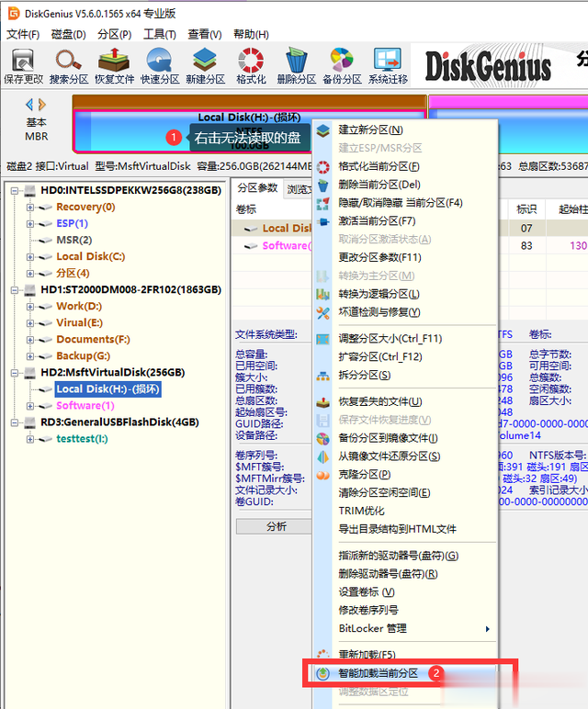The height and width of the screenshot is (709, 588).
Task: Click the 克隆分区 icon
Action: click(x=323, y=475)
